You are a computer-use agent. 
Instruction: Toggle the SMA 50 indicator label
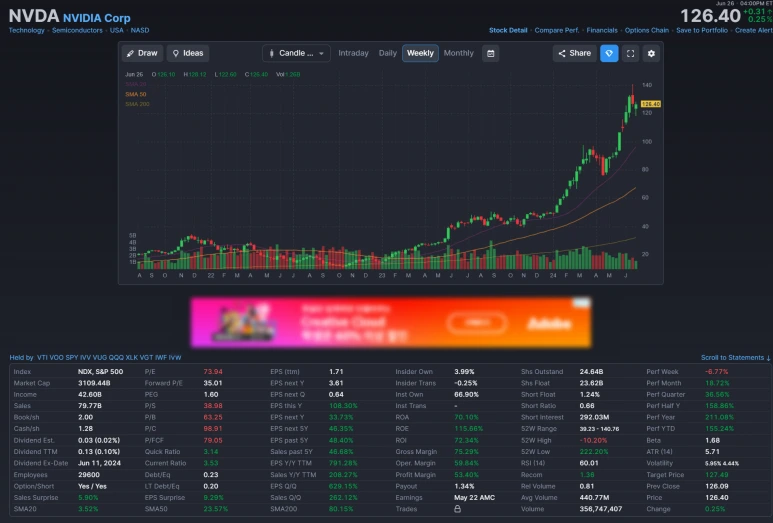(136, 94)
